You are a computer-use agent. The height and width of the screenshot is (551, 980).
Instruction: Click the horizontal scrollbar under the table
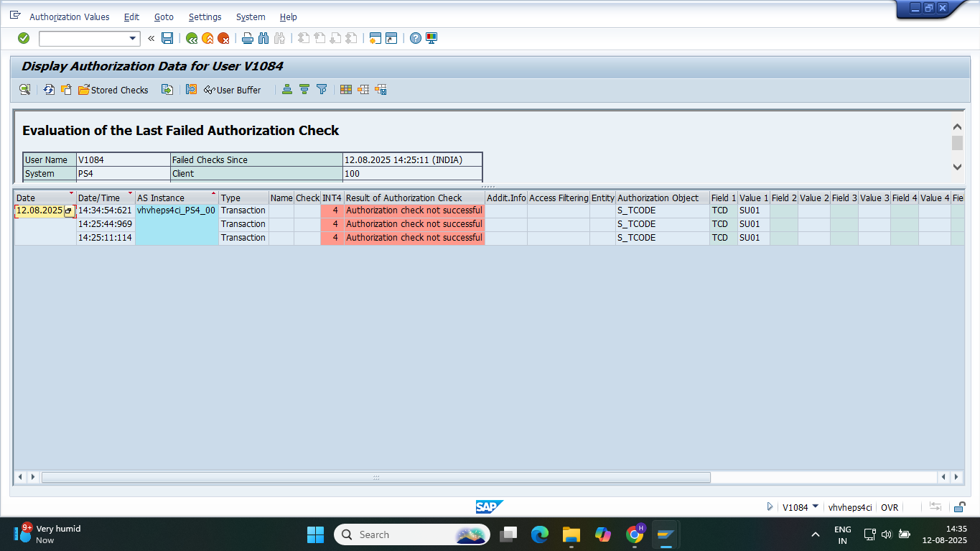point(375,477)
